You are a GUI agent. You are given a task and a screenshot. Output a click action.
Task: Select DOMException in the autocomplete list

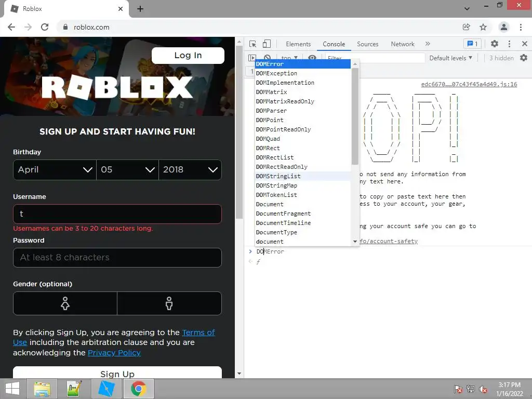[303, 73]
